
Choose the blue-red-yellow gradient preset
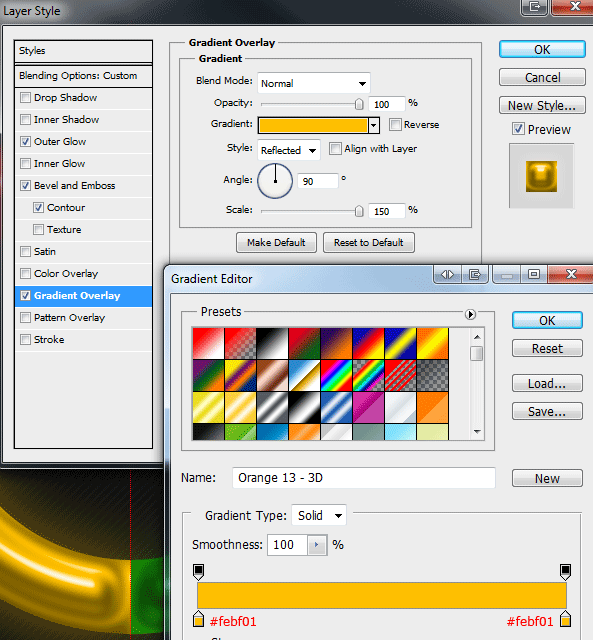click(368, 343)
